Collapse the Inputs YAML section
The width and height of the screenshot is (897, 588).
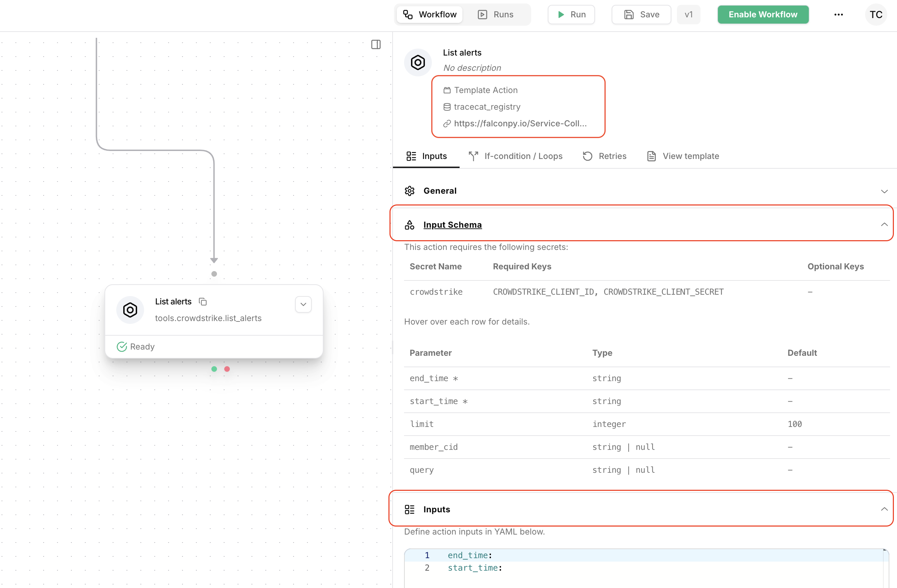(884, 509)
